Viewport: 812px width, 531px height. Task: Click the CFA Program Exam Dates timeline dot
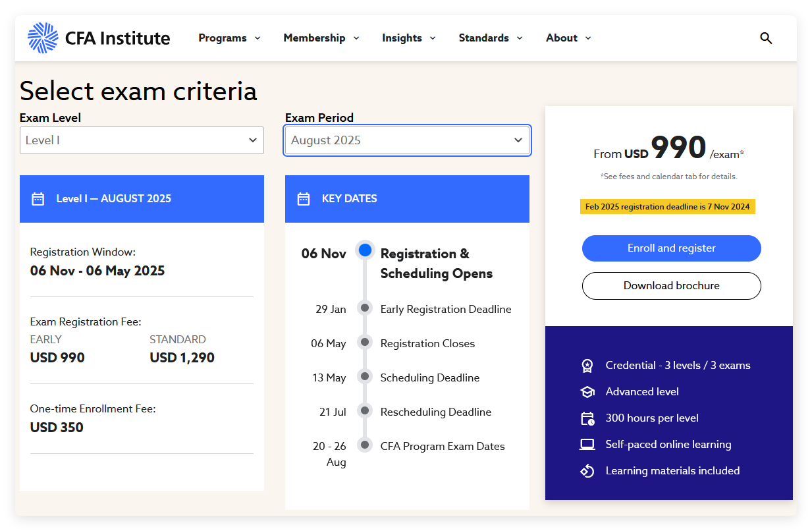pyautogui.click(x=365, y=445)
